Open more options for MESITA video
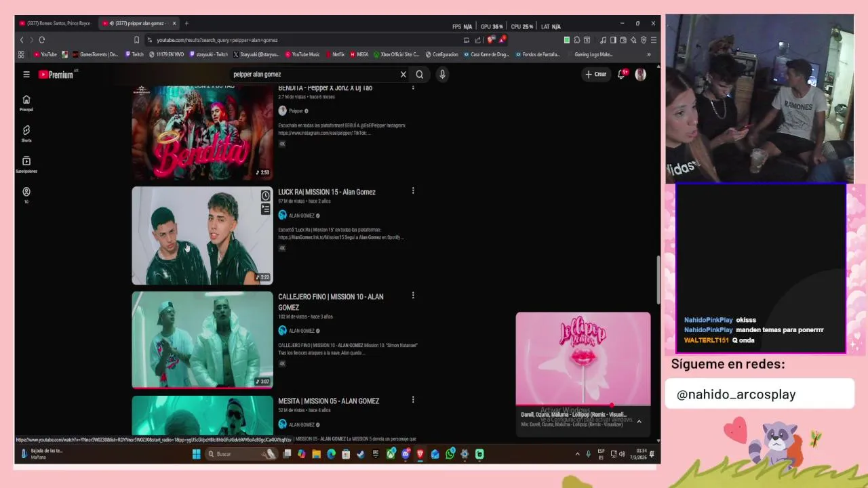 pos(413,400)
